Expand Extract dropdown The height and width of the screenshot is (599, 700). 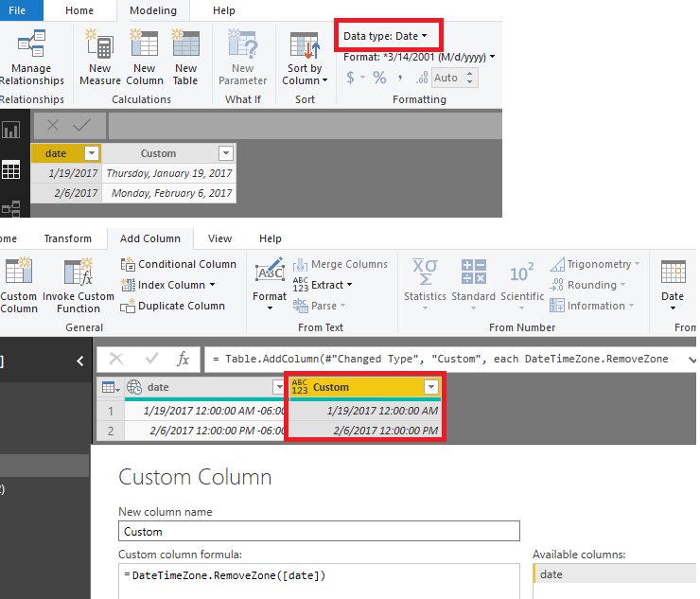point(350,285)
